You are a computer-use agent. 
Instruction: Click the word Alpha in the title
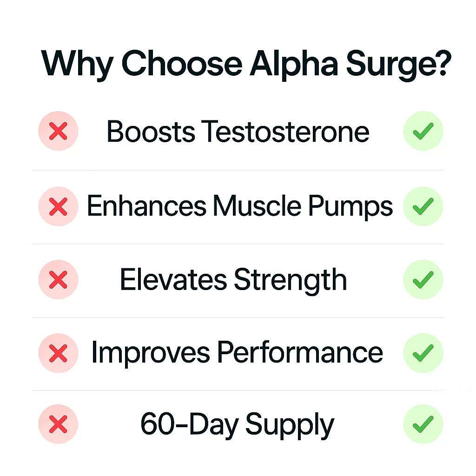pyautogui.click(x=294, y=65)
